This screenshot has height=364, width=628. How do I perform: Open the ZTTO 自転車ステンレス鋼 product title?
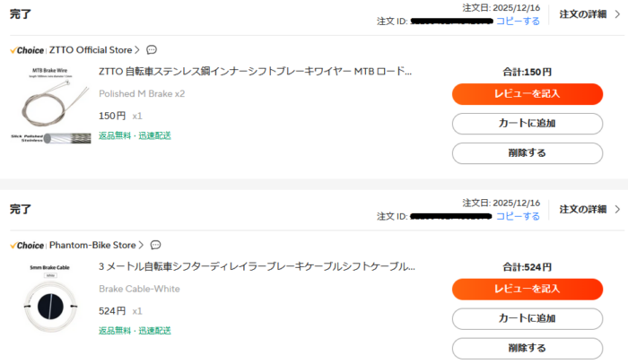(x=256, y=72)
